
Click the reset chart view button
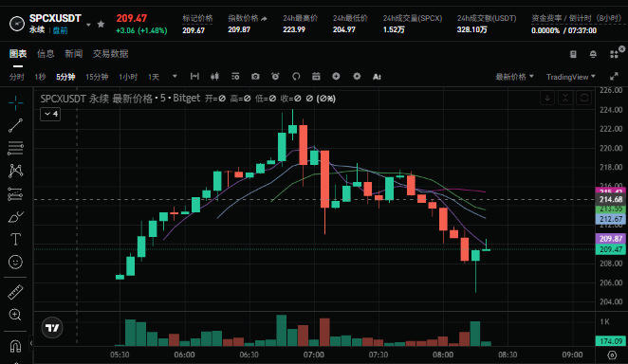click(x=584, y=98)
